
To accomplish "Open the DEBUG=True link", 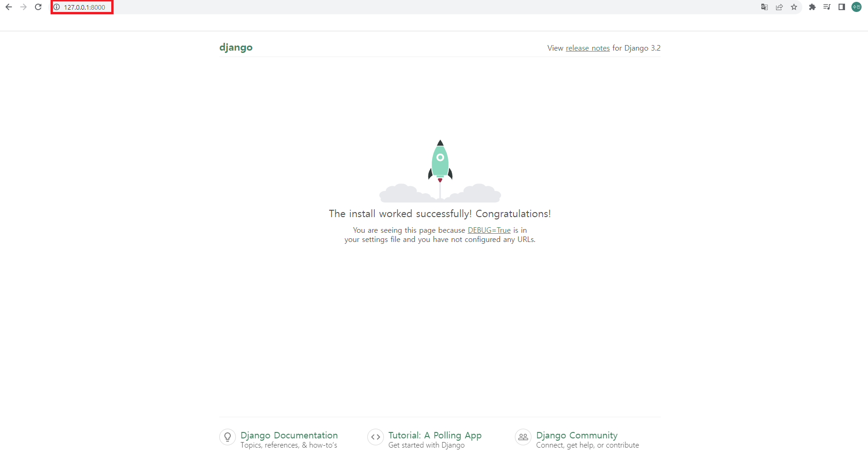I will tap(489, 230).
